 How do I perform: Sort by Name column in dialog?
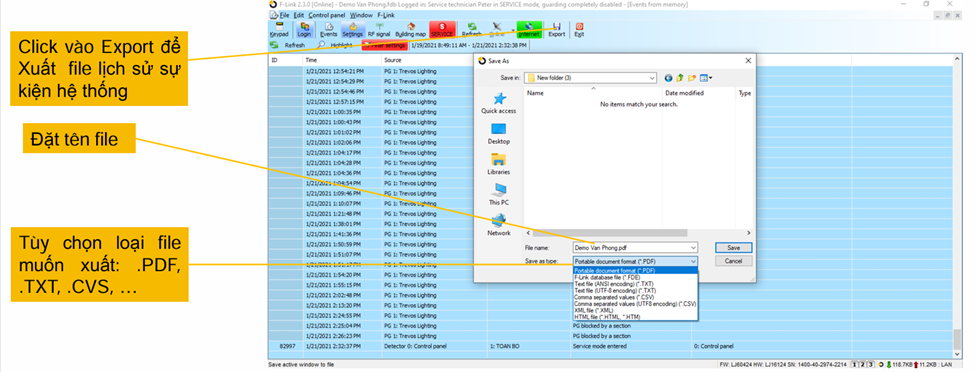tap(593, 93)
